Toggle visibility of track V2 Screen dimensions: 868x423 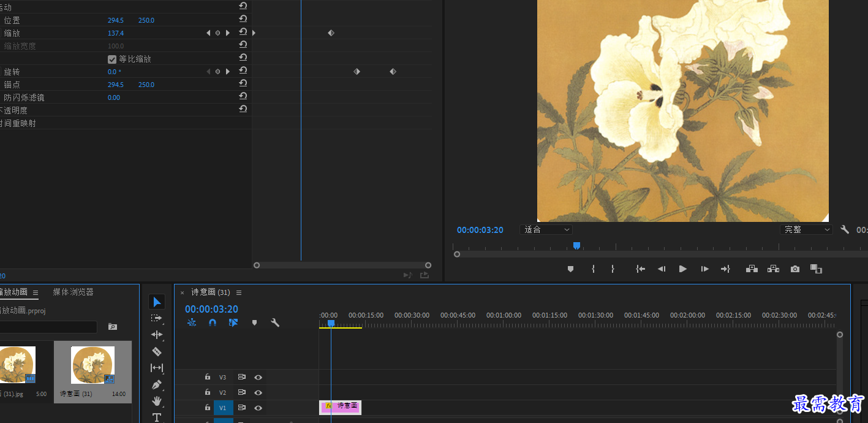coord(258,392)
